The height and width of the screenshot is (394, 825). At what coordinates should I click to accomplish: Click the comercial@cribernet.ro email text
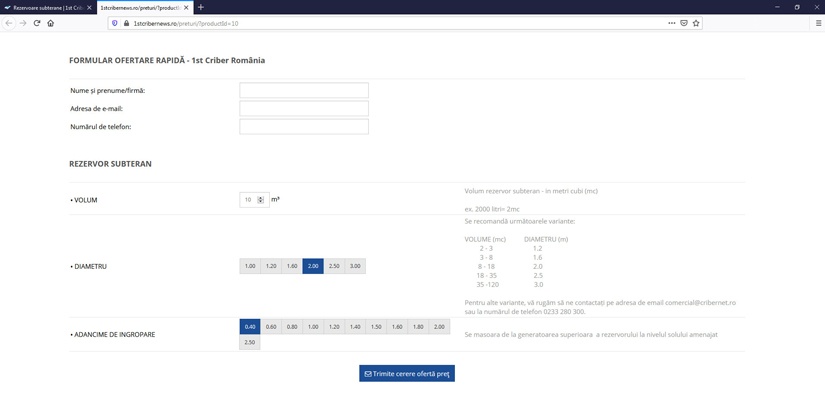(700, 303)
